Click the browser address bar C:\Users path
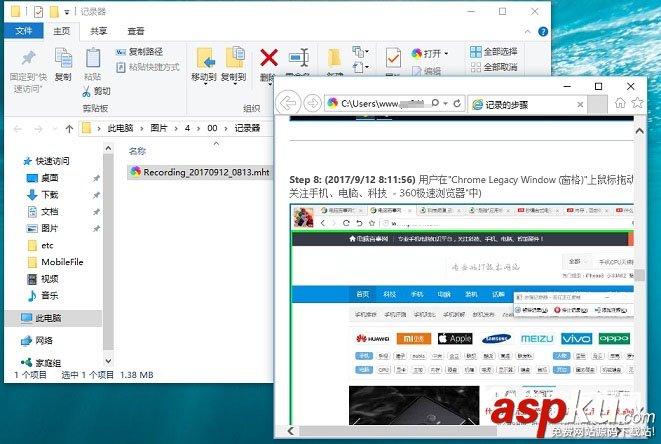 (x=382, y=103)
